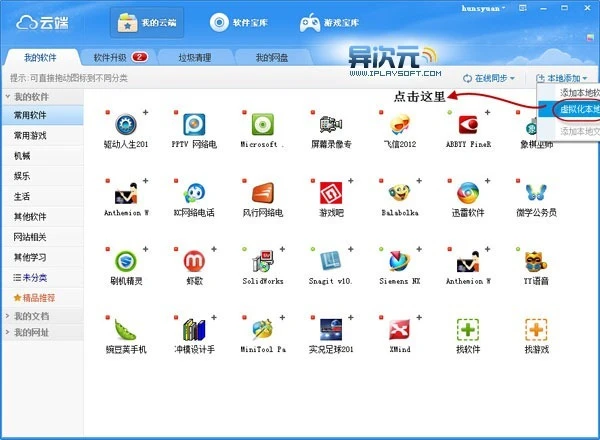Open the hunsyuan account dropdown
Image resolution: width=600 pixels, height=440 pixels.
click(x=483, y=8)
